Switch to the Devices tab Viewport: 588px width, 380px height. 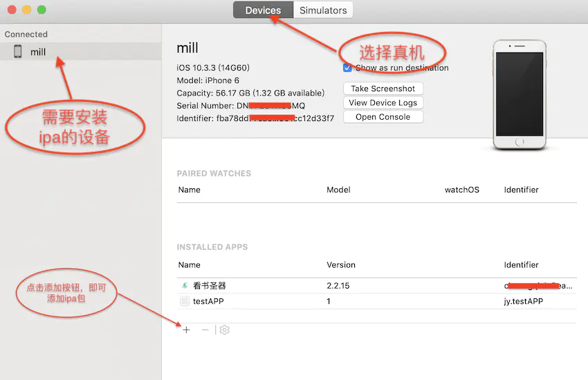[x=263, y=10]
